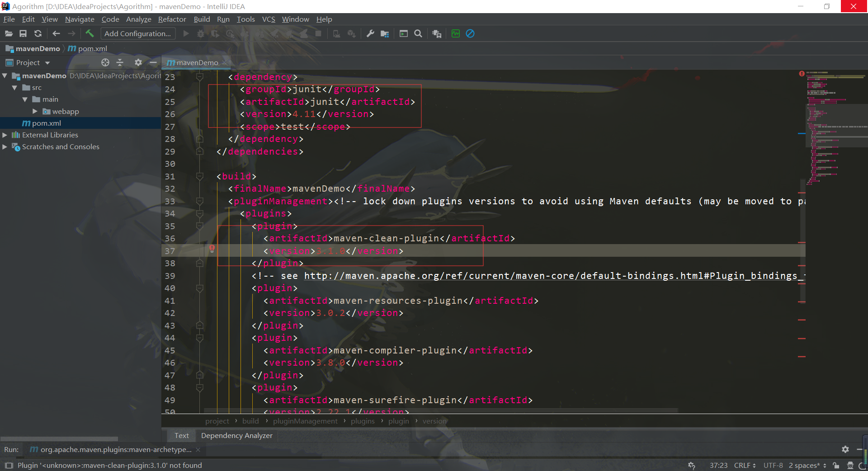Toggle fold marker on line 44 plugin
The width and height of the screenshot is (868, 471).
click(x=199, y=338)
